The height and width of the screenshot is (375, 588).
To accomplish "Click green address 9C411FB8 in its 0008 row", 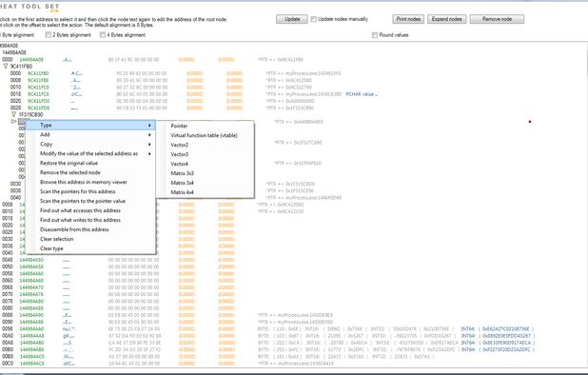I will [x=38, y=80].
